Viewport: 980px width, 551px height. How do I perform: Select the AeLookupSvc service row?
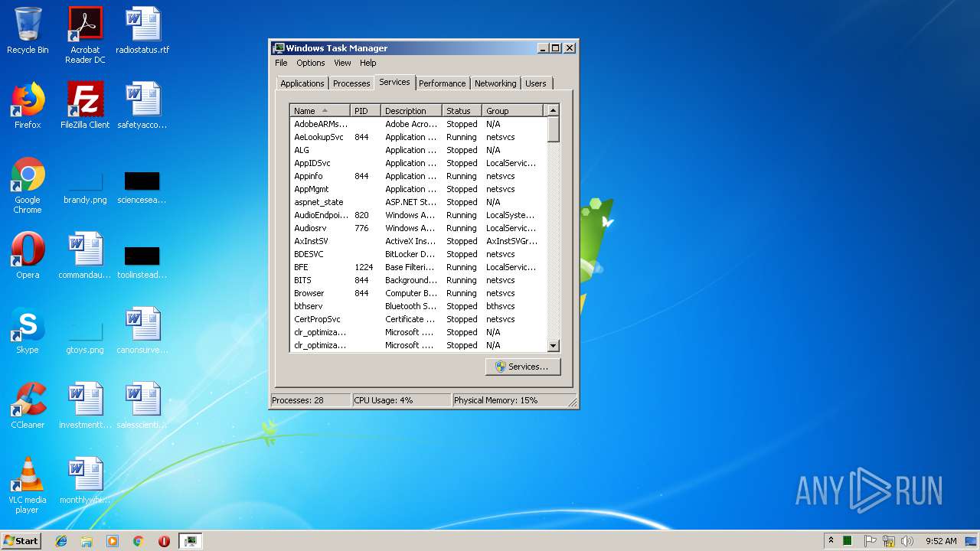pos(419,137)
